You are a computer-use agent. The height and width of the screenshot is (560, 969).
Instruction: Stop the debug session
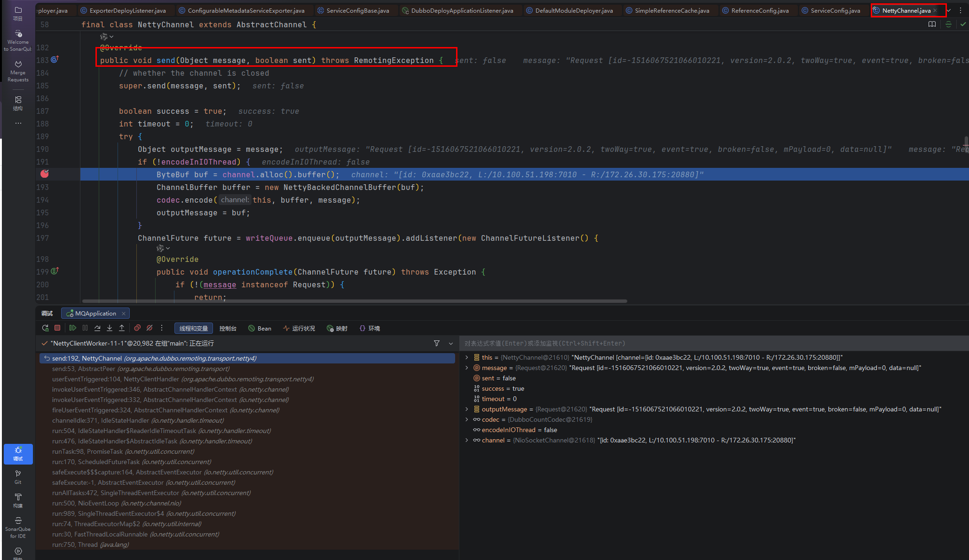[57, 328]
